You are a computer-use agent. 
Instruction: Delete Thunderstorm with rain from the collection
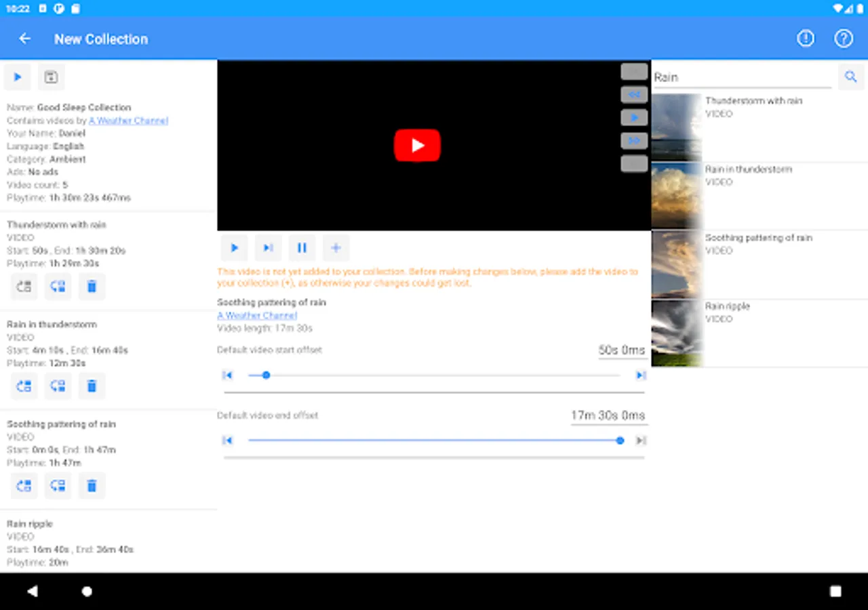[92, 287]
